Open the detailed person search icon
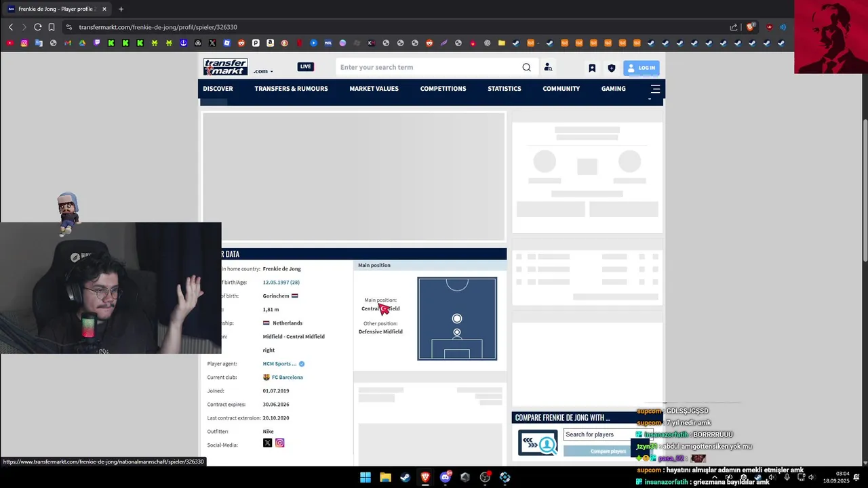The height and width of the screenshot is (488, 868). click(548, 67)
